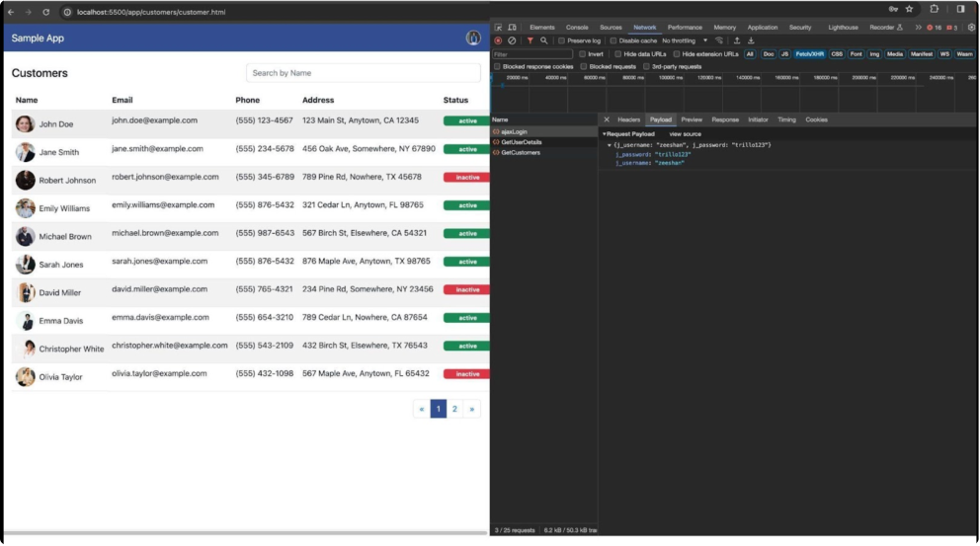The height and width of the screenshot is (546, 980).
Task: Open the Response tab of the request
Action: (x=725, y=119)
